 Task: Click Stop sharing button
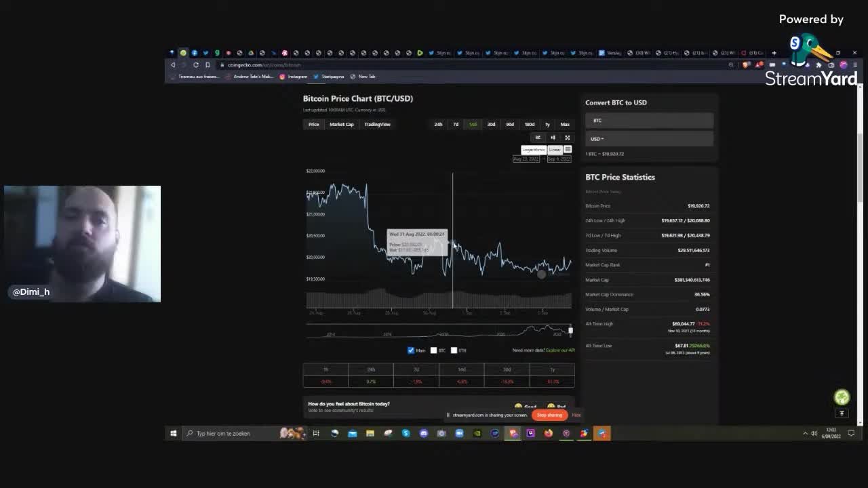[x=550, y=415]
